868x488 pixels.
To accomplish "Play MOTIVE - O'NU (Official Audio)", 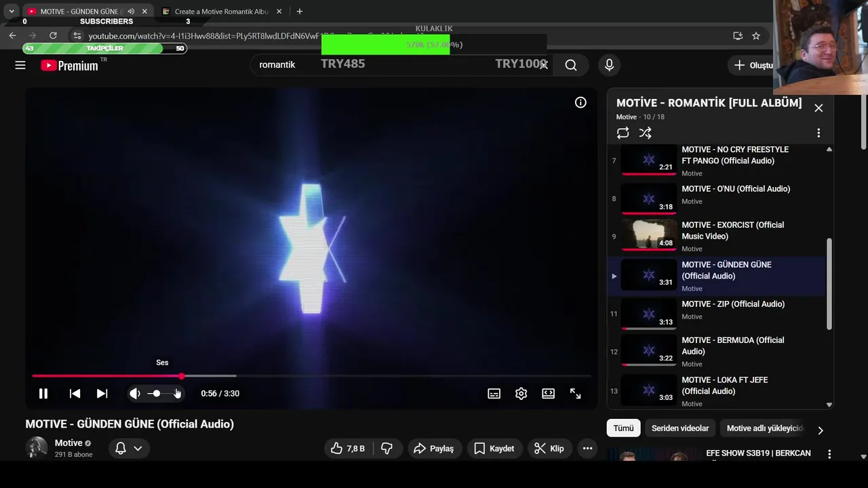I will tap(716, 199).
